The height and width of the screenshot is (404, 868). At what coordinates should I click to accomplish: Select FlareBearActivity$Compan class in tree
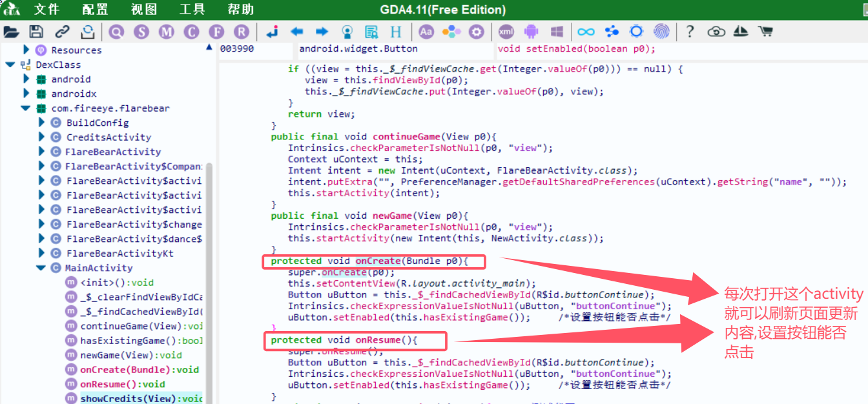point(134,166)
